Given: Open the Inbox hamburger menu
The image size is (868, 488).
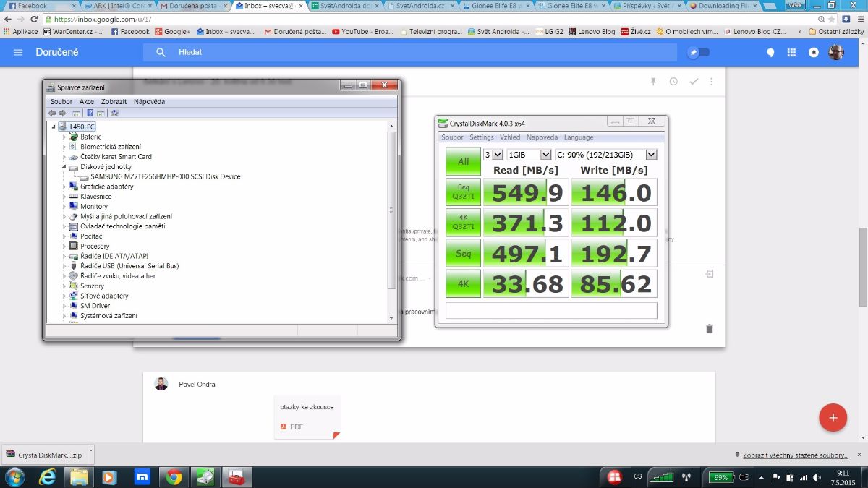Looking at the screenshot, I should coord(18,53).
